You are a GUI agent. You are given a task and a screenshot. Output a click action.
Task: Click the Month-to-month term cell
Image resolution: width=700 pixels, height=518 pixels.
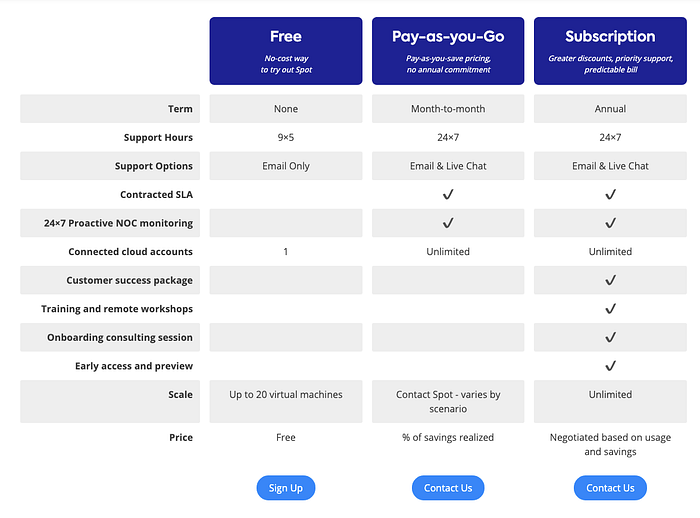click(448, 109)
